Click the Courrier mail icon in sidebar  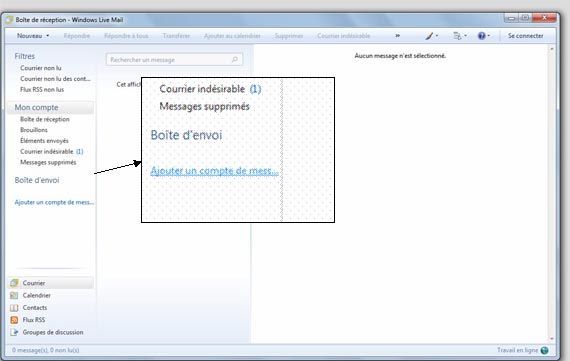click(x=14, y=283)
